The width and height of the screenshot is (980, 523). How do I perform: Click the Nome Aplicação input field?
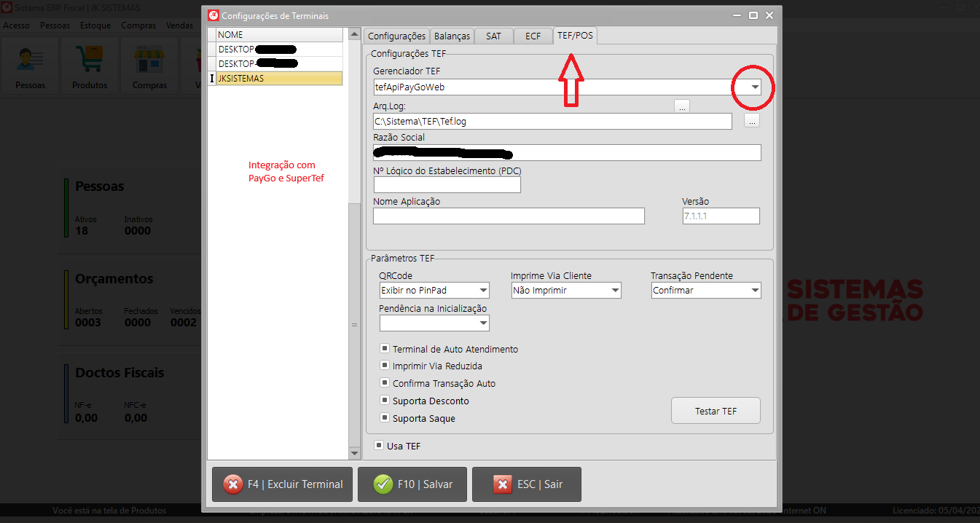tap(509, 216)
